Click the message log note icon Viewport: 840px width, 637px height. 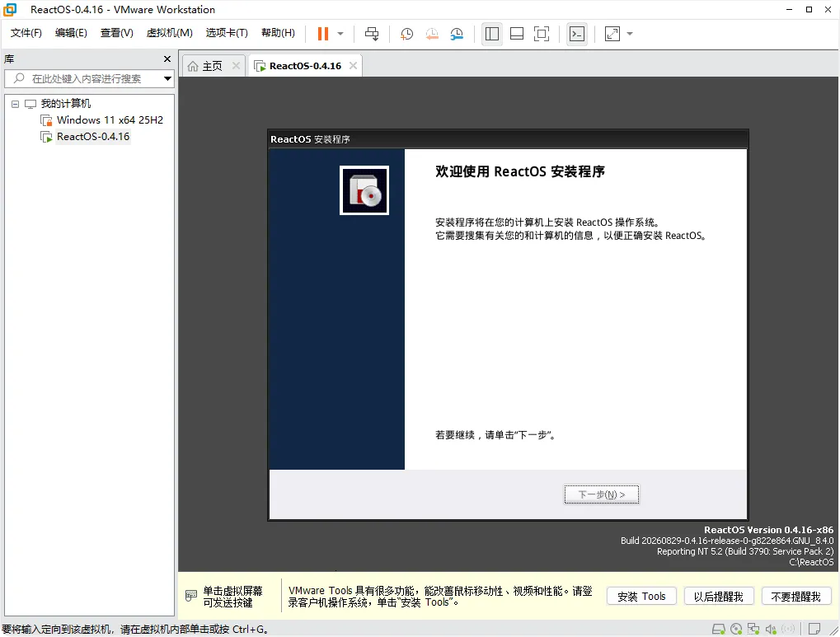814,629
